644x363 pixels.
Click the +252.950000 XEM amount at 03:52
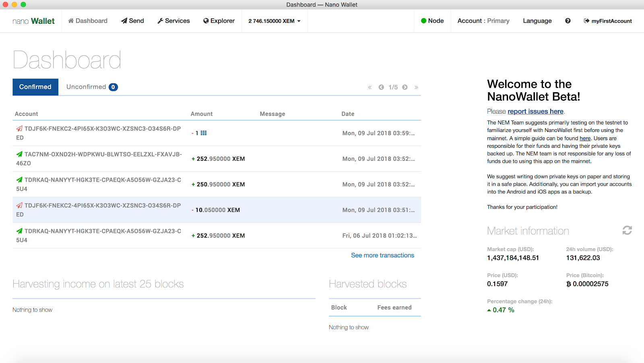[x=218, y=159]
